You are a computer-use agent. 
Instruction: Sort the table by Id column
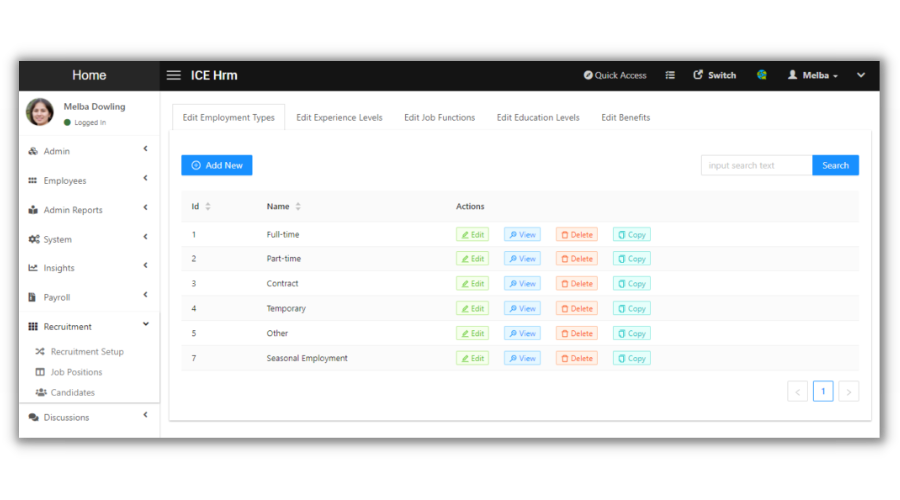pyautogui.click(x=207, y=207)
